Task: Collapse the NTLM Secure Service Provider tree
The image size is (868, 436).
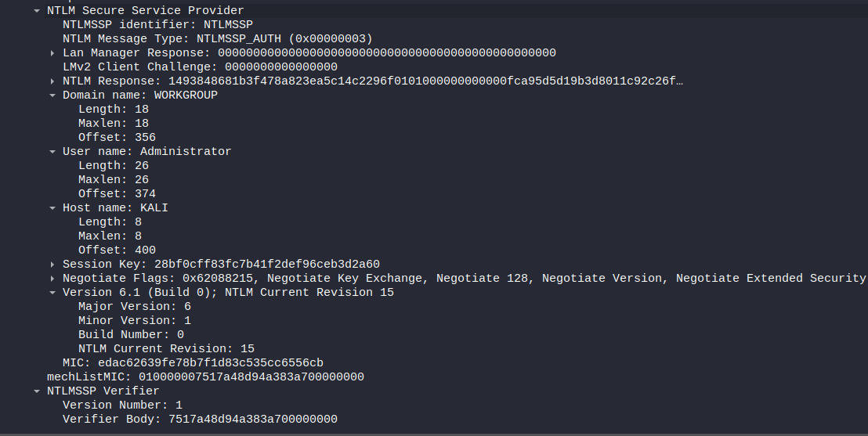Action: click(x=37, y=11)
